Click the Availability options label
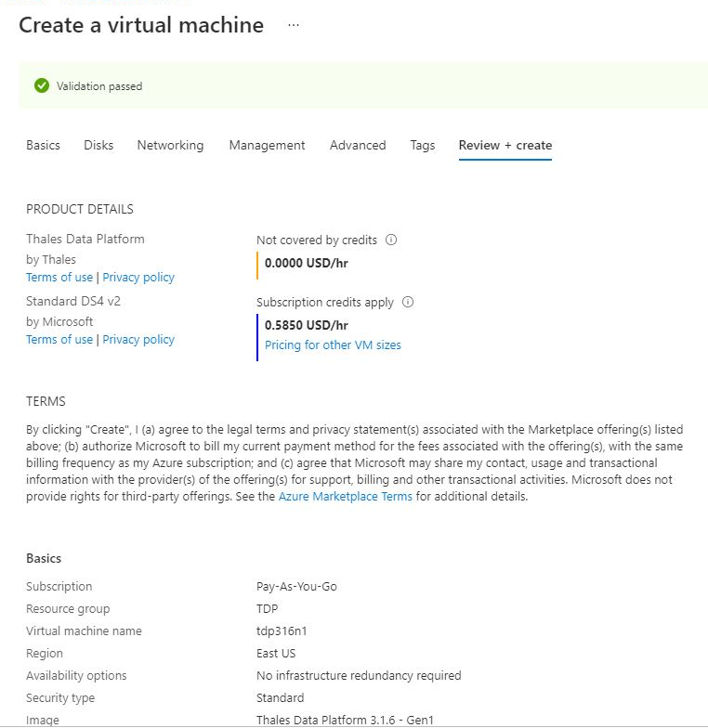The height and width of the screenshot is (728, 708). coord(76,676)
